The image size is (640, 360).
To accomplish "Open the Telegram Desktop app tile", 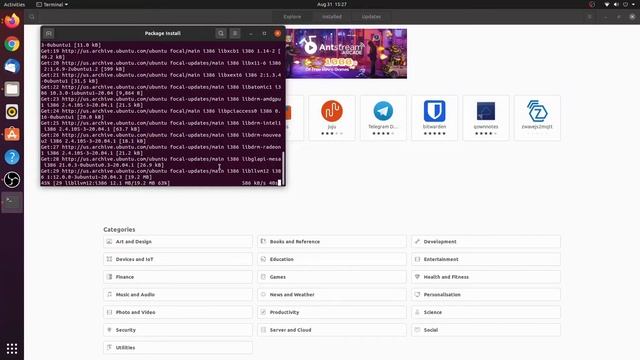I will point(383,118).
